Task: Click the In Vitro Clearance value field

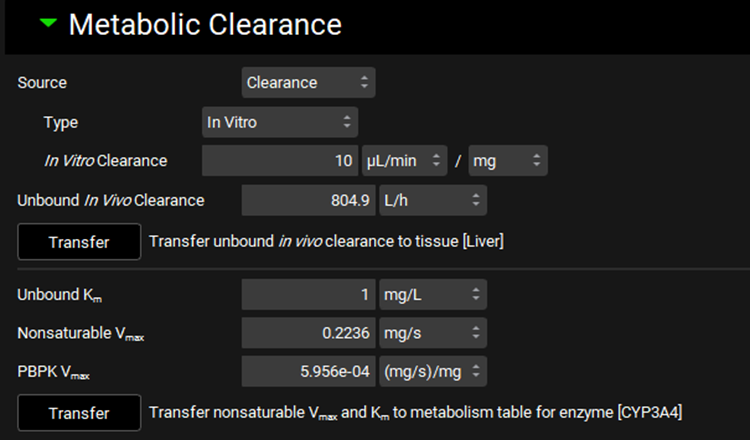Action: [x=281, y=161]
